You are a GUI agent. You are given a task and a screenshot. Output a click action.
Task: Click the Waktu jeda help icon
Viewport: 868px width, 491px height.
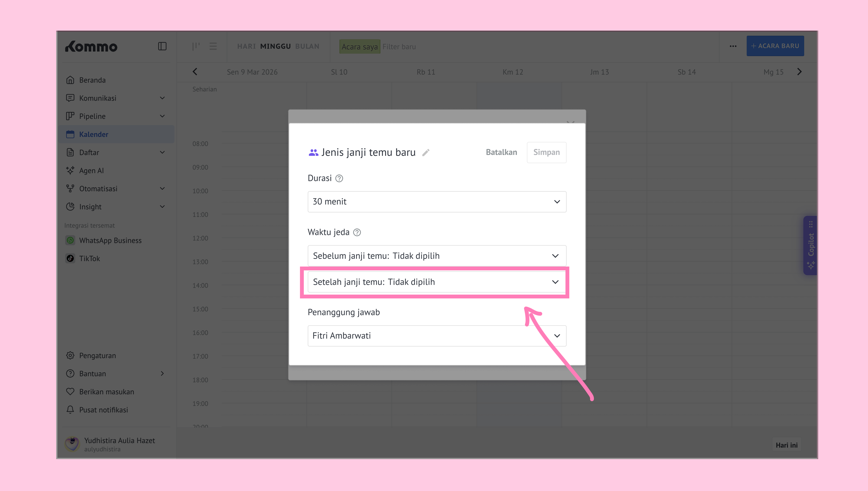[357, 232]
